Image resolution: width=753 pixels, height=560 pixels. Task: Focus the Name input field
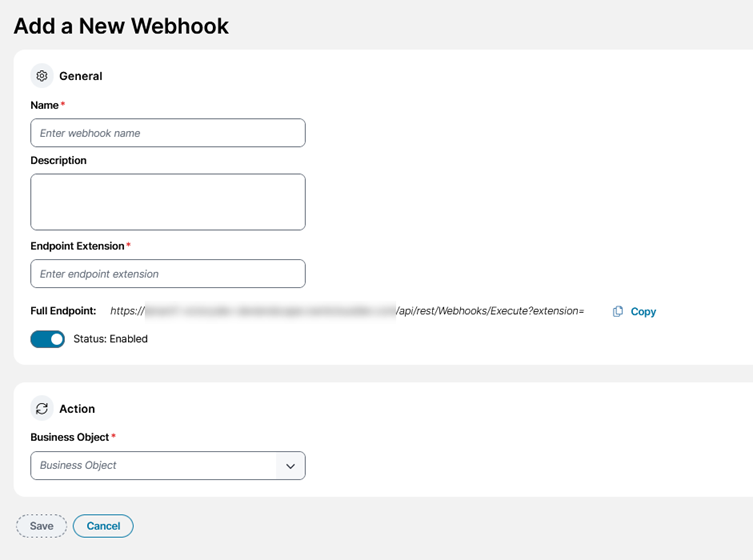coord(168,133)
